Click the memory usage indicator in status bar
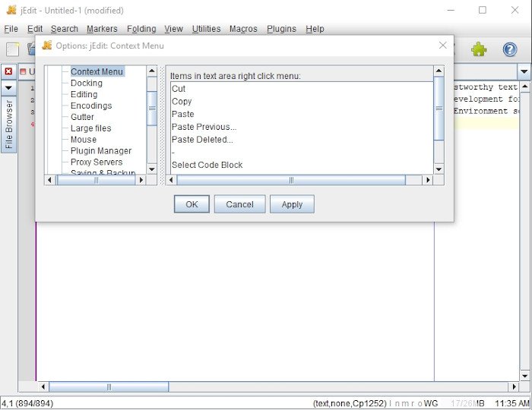The height and width of the screenshot is (410, 532). 467,403
